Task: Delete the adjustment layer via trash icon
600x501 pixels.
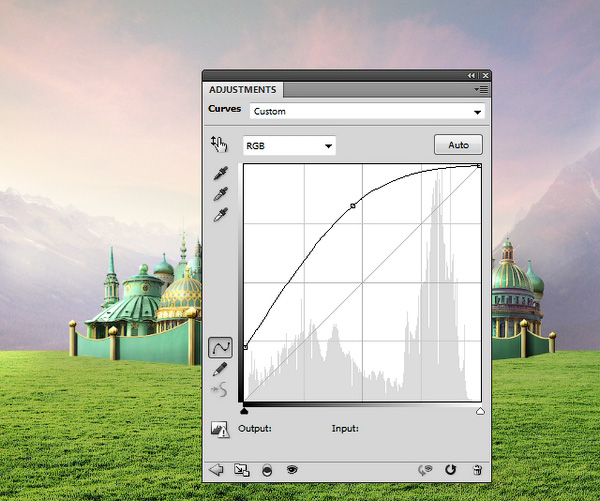Action: pyautogui.click(x=477, y=468)
